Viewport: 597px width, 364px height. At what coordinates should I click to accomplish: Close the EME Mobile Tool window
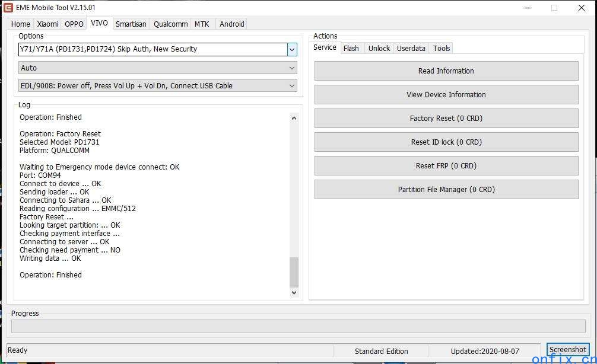point(582,8)
